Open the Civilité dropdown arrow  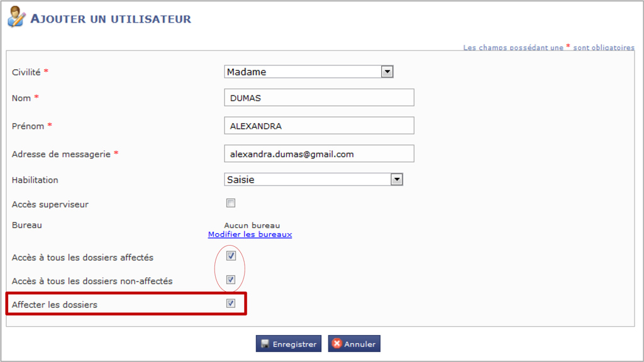coord(387,72)
